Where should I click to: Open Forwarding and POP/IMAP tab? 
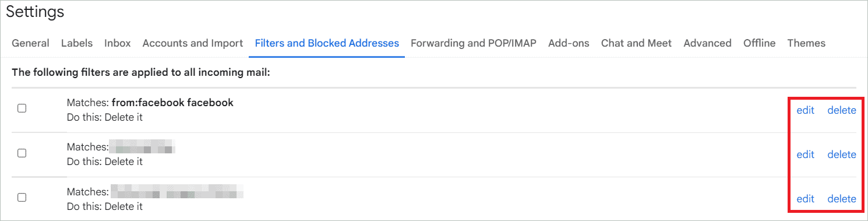pyautogui.click(x=474, y=43)
